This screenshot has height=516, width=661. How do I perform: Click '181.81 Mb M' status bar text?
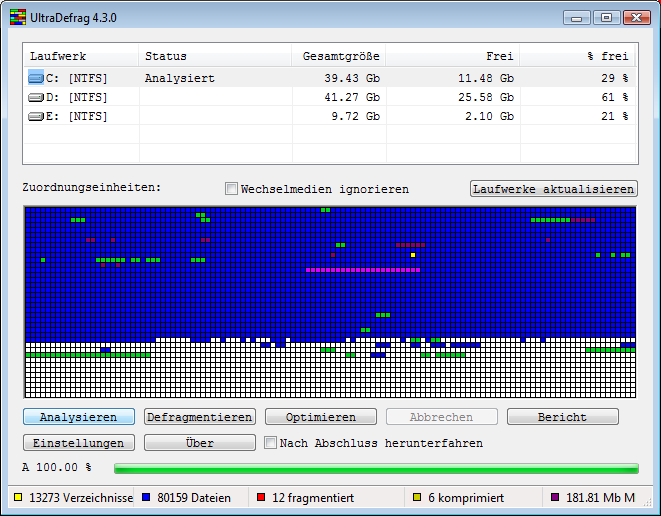[600, 498]
